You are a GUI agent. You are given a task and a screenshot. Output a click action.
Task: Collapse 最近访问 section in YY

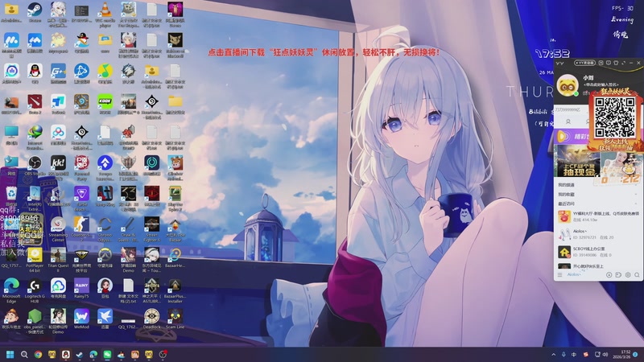597,204
